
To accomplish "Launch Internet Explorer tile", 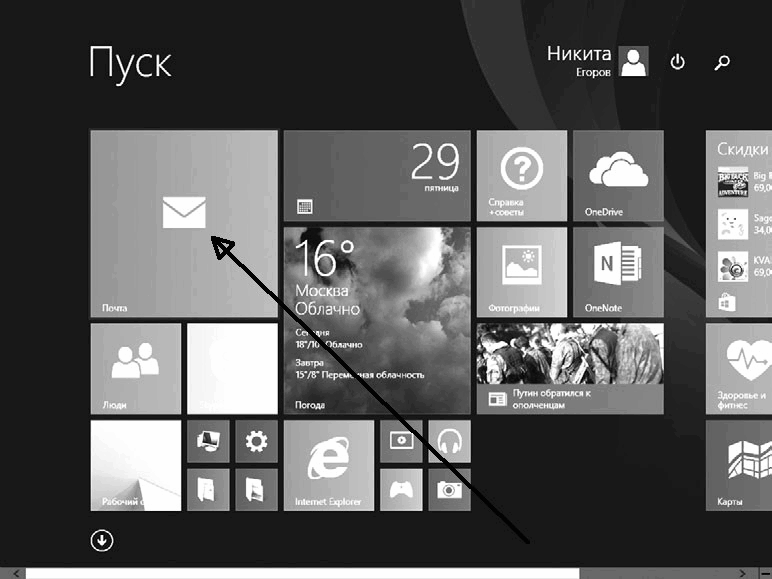I will 328,465.
